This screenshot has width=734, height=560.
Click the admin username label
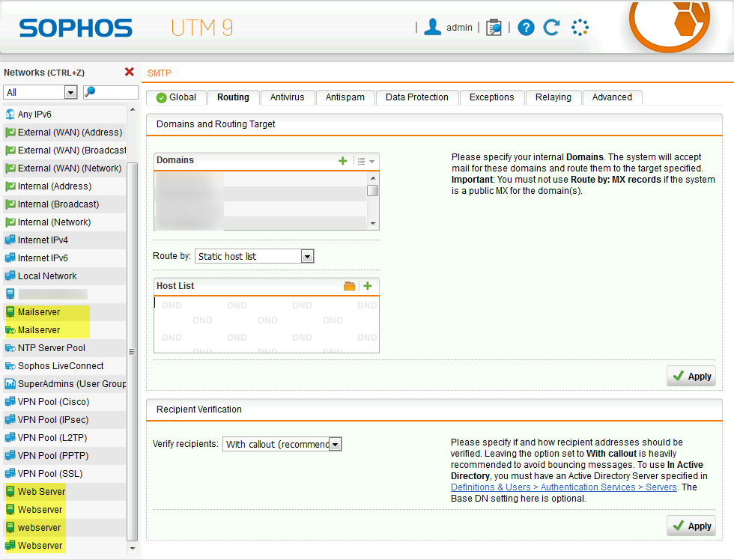point(459,28)
